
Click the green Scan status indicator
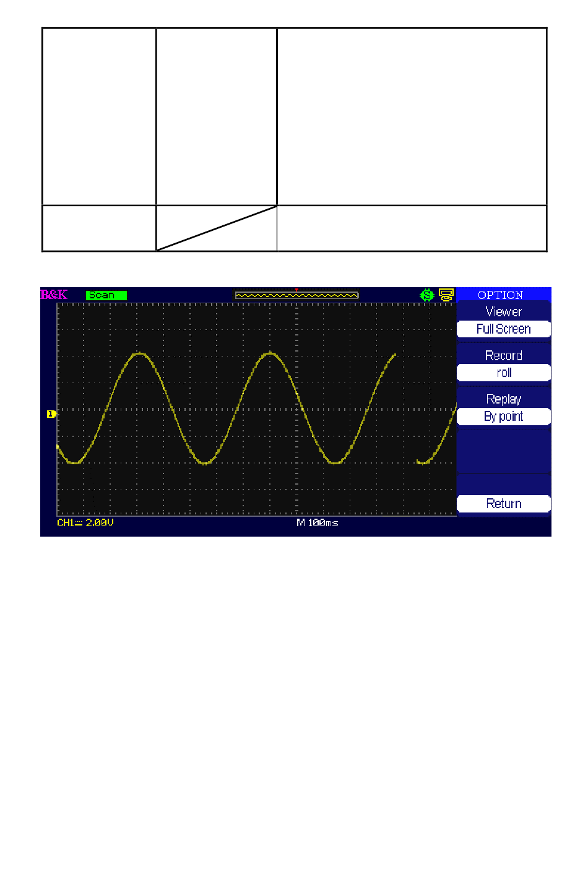[106, 295]
